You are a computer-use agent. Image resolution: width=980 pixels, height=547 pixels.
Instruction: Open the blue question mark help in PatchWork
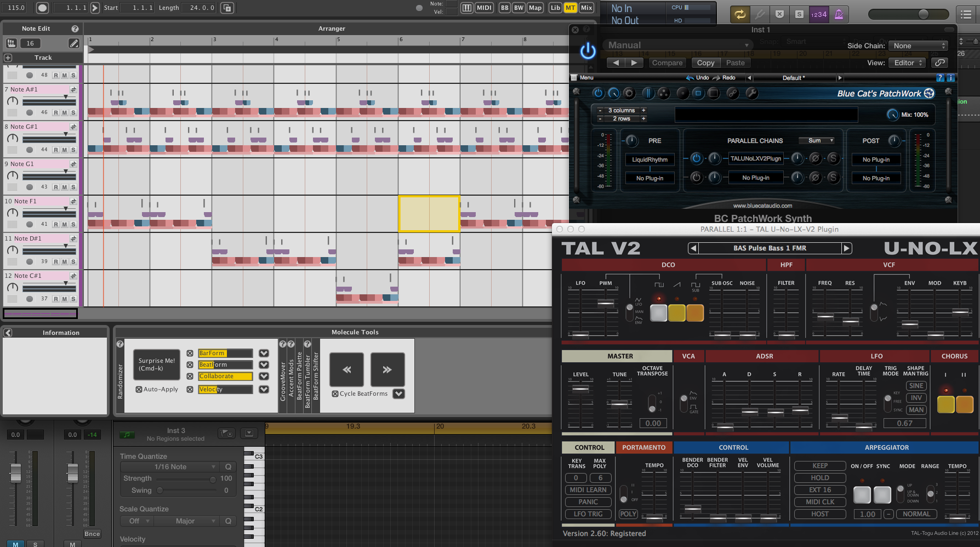click(x=941, y=78)
